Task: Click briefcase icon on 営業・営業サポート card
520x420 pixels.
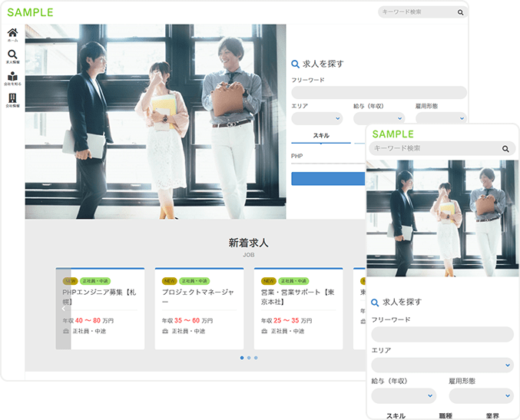Action: (264, 331)
